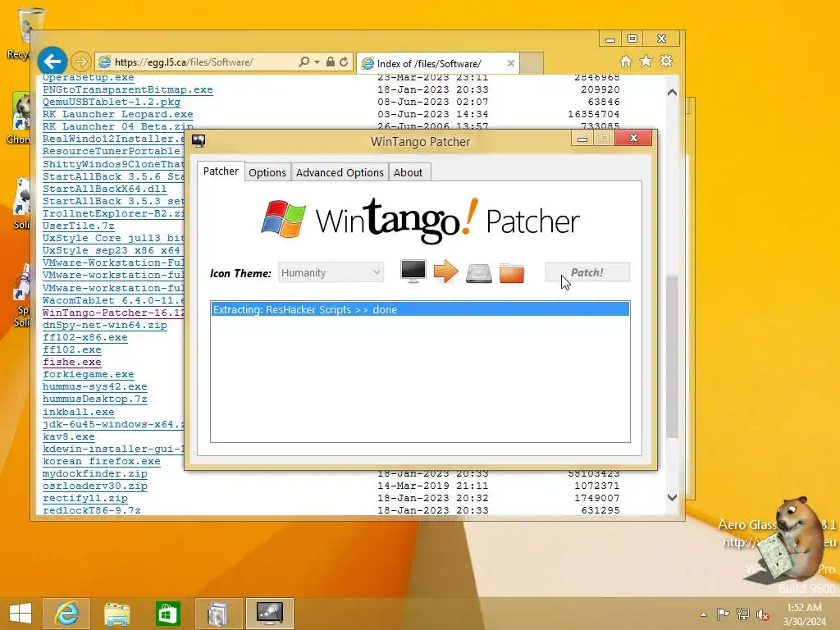Open UserTile.7z link
840x630 pixels.
click(x=78, y=226)
